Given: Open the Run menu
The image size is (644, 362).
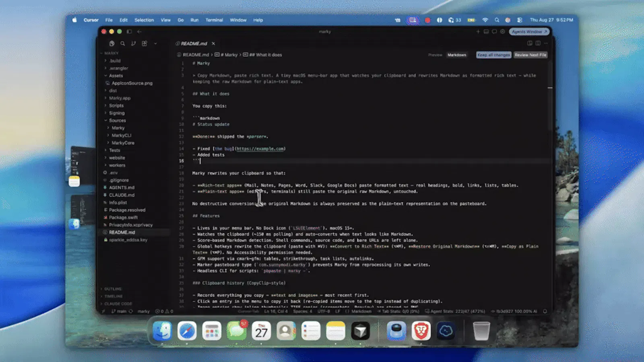Looking at the screenshot, I should click(194, 20).
